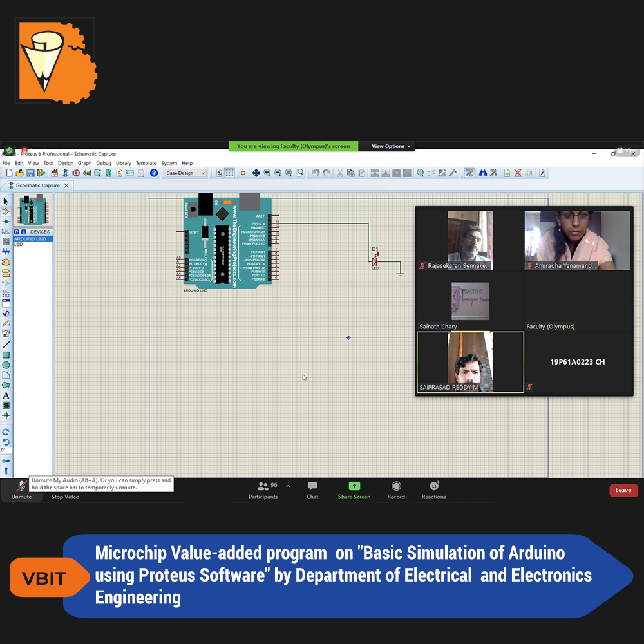Click the Cut scissors icon

(x=339, y=173)
